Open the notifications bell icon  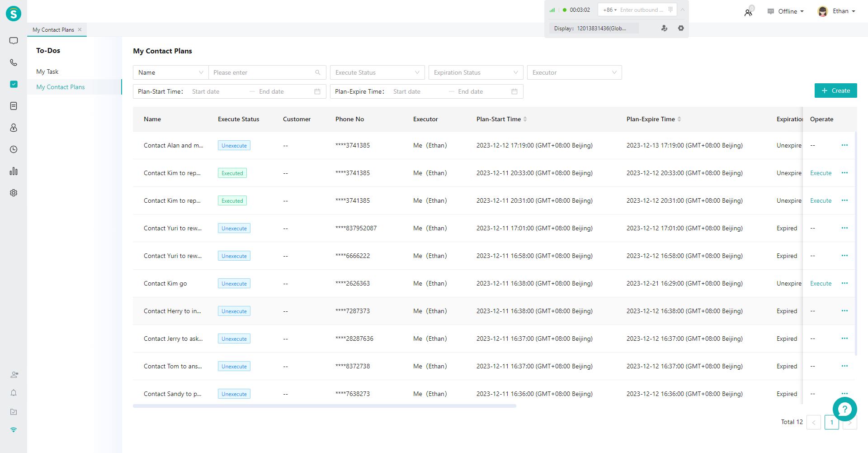coord(14,393)
